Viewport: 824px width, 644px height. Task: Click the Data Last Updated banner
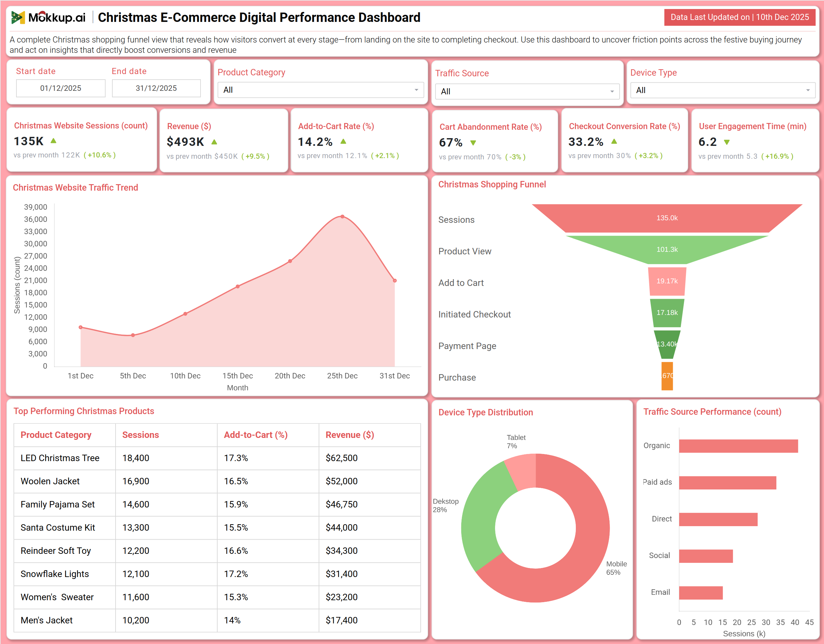click(739, 17)
